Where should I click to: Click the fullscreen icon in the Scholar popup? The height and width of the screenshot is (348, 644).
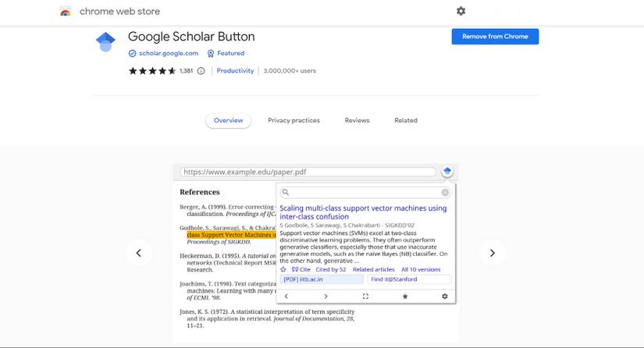point(365,297)
